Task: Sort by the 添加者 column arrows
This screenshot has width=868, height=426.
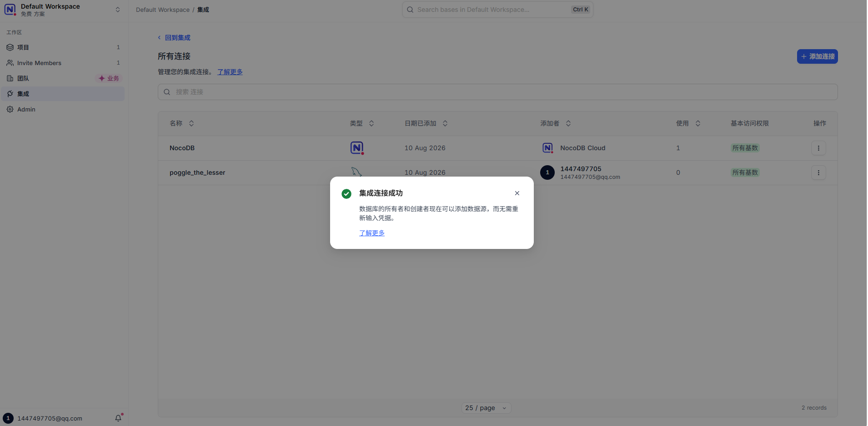Action: (x=568, y=123)
